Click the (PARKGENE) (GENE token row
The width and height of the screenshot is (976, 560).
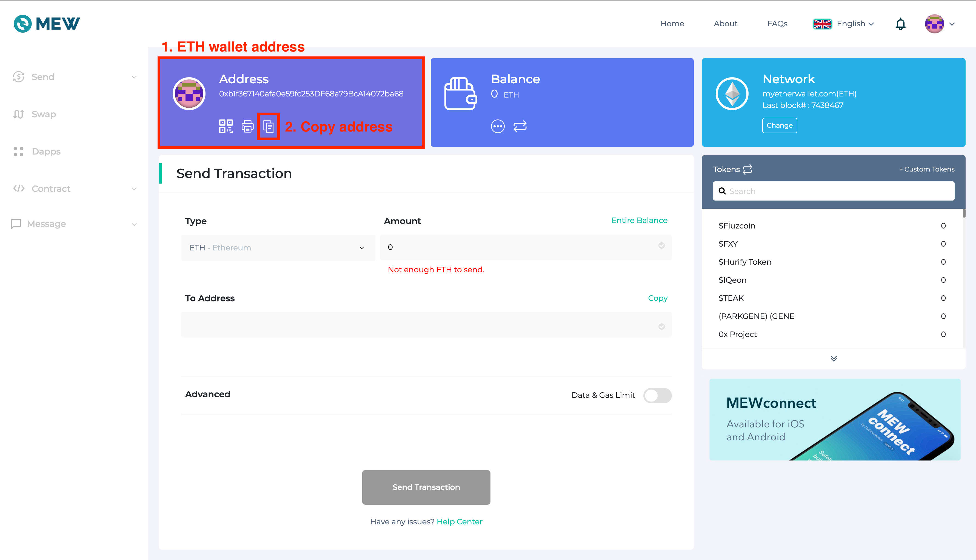pyautogui.click(x=832, y=316)
